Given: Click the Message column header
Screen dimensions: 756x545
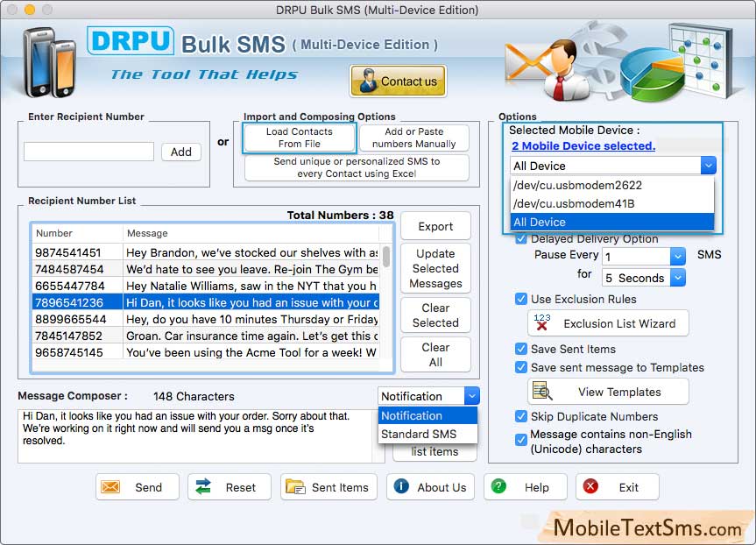Looking at the screenshot, I should [251, 233].
